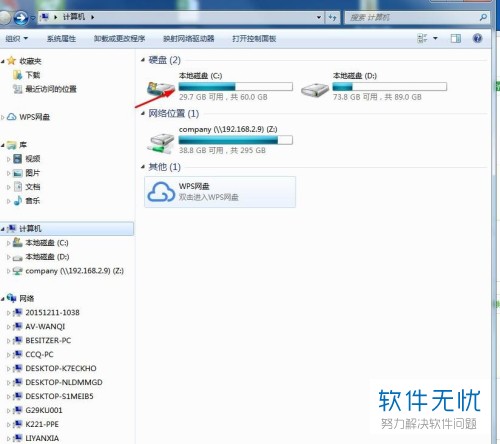Expand WPS网盘 in the navigation pane

(3, 117)
